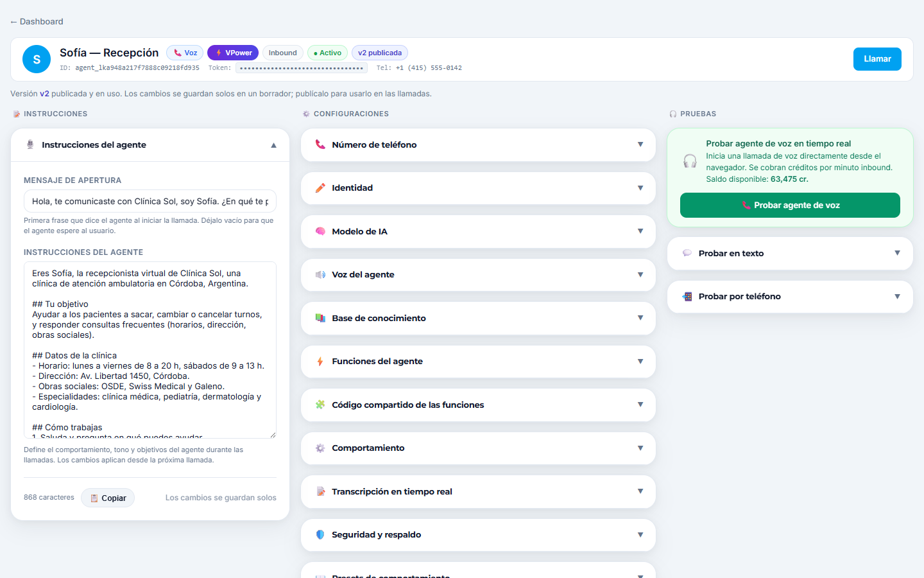This screenshot has width=924, height=578.
Task: Collapse the Instrucciones del agente panel
Action: coord(273,145)
